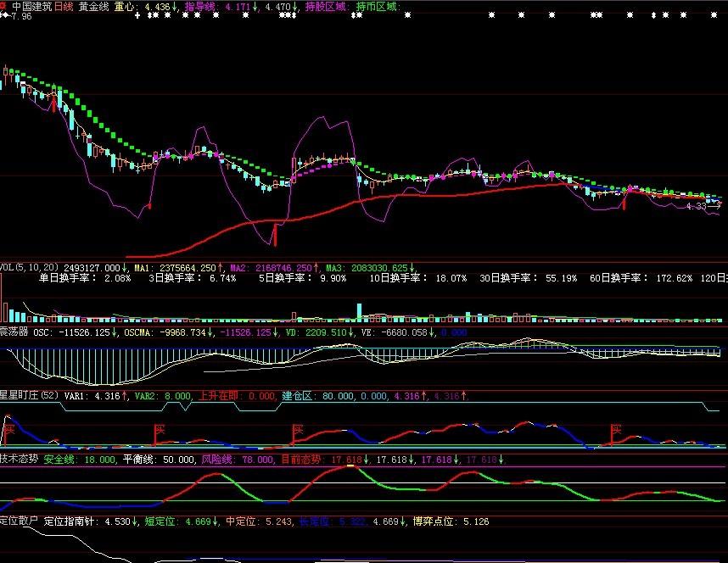The width and height of the screenshot is (728, 563).
Task: Select the 震荡器 indicator panel title
Action: coord(14,333)
